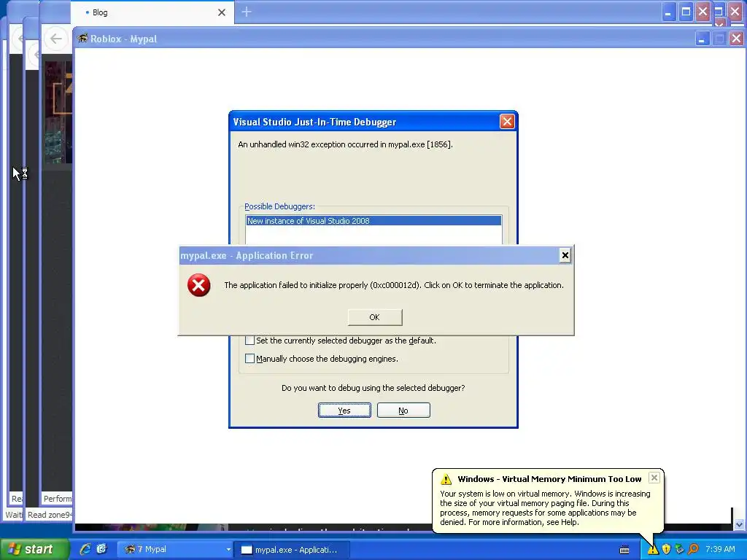The width and height of the screenshot is (747, 560).
Task: Click the orange magnifier tray icon
Action: 694,550
